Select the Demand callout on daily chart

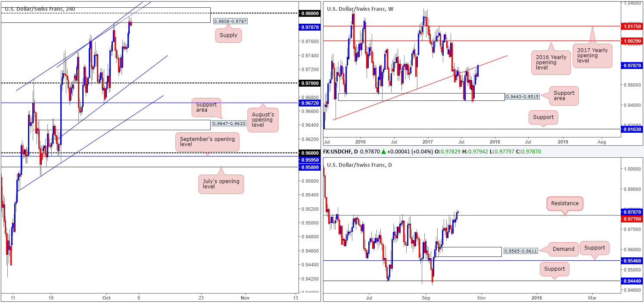pos(563,249)
